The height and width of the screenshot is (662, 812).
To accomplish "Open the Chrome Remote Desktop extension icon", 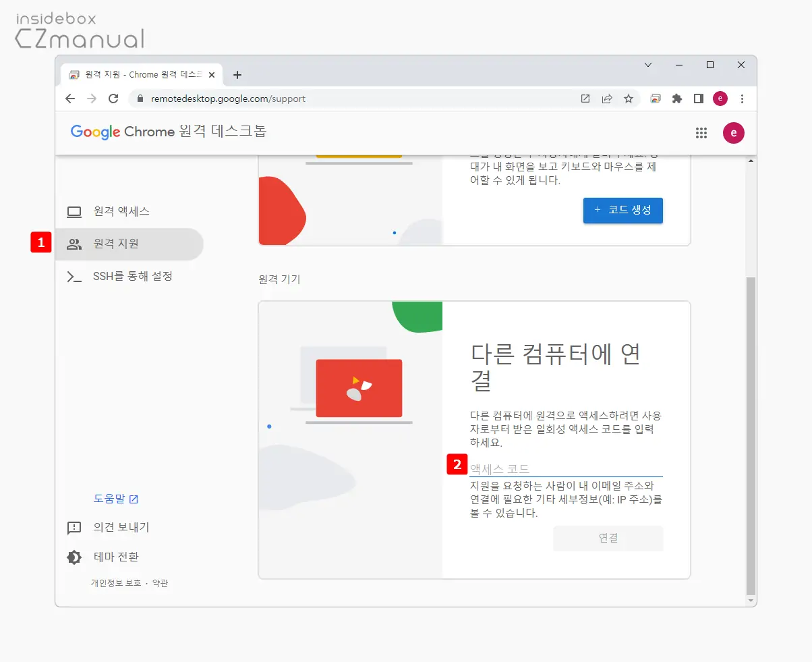I will pos(656,99).
